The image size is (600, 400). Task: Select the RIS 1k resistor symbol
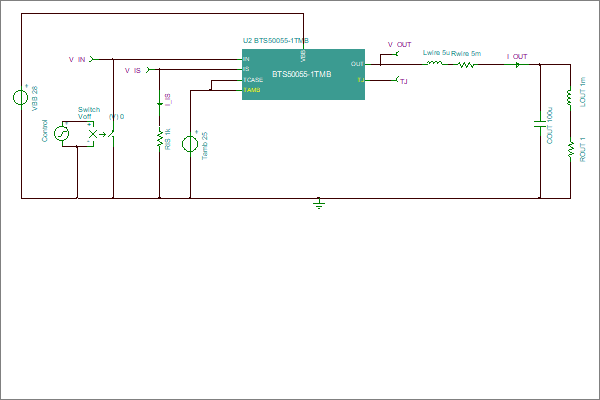pyautogui.click(x=160, y=138)
